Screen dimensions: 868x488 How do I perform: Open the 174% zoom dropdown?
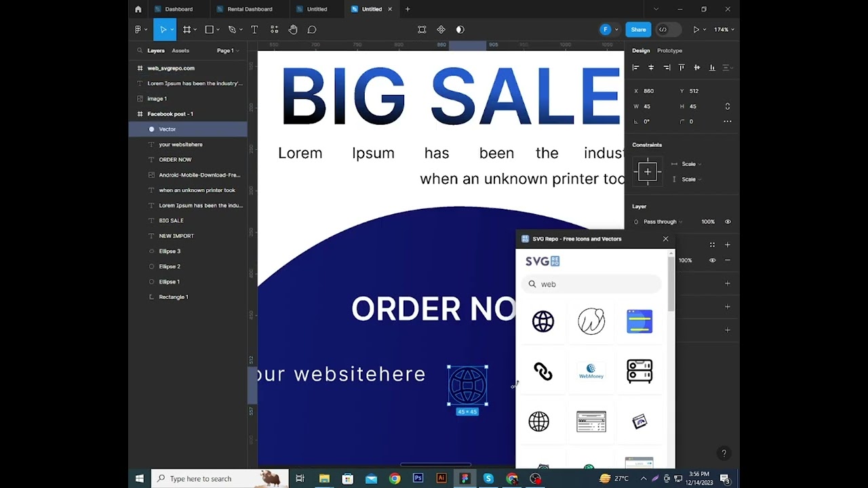point(724,30)
